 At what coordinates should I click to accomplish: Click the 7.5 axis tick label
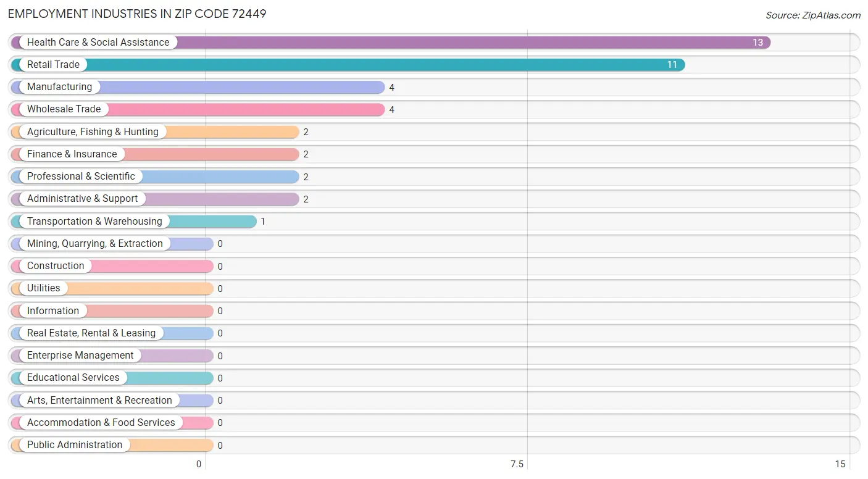tap(517, 464)
